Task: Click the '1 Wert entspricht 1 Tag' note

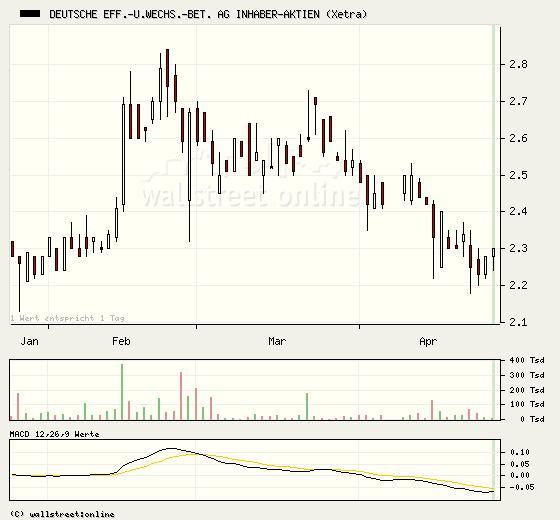Action: (68, 318)
